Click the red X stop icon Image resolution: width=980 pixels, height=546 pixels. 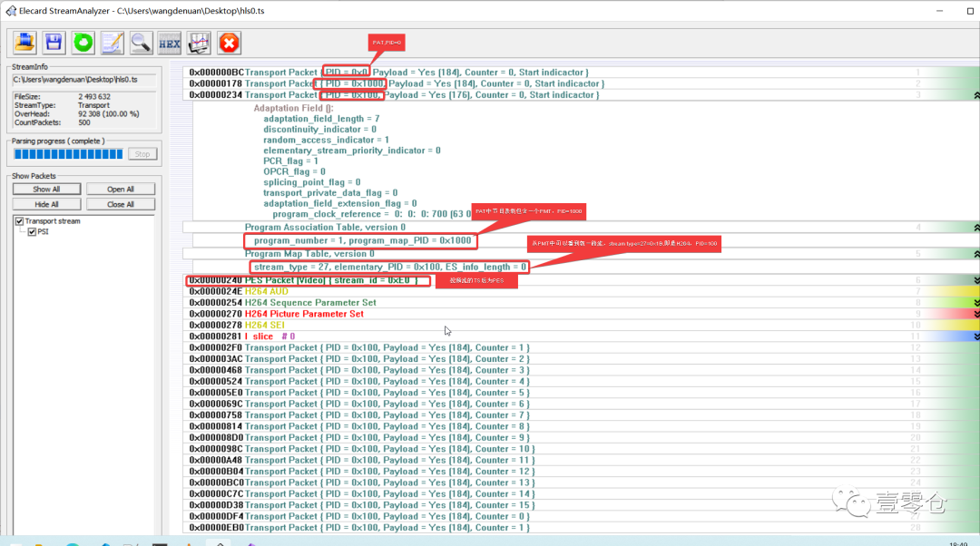pyautogui.click(x=229, y=43)
